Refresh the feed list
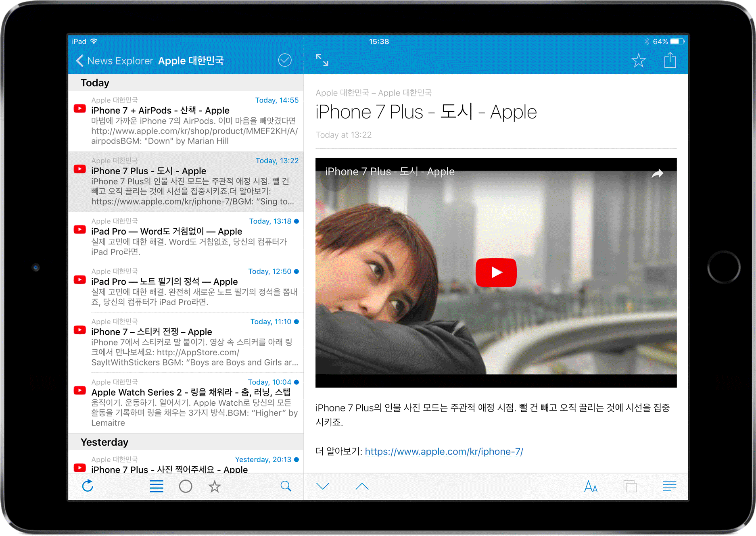 tap(88, 486)
